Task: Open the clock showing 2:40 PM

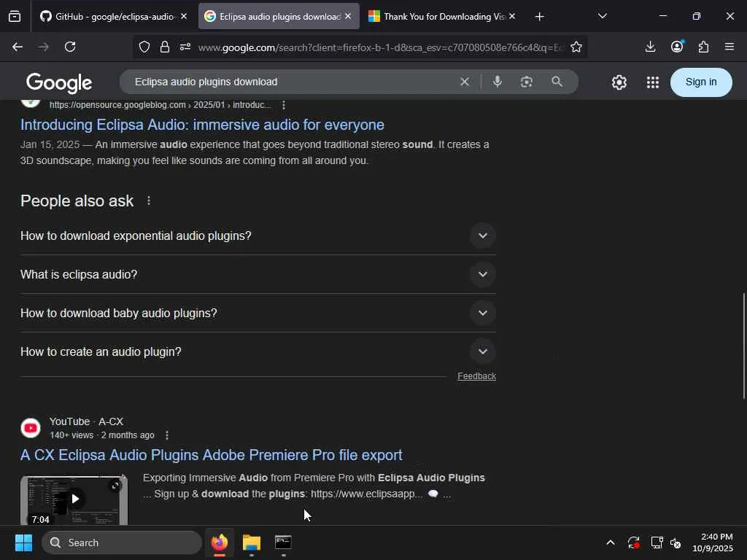Action: (x=712, y=542)
